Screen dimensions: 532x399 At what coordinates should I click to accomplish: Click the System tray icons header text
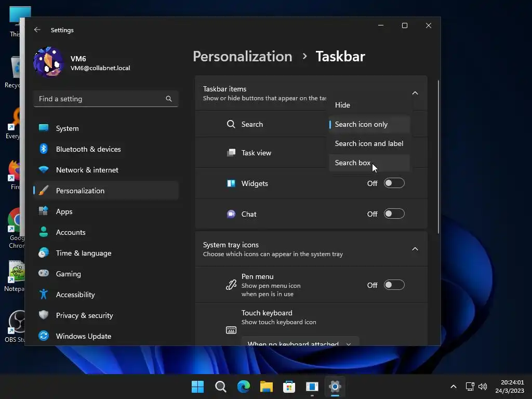[x=231, y=245]
